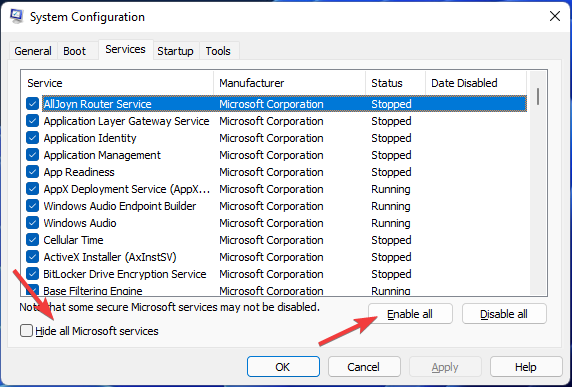Sort by the Manufacturer column header
572x387 pixels.
click(x=289, y=83)
